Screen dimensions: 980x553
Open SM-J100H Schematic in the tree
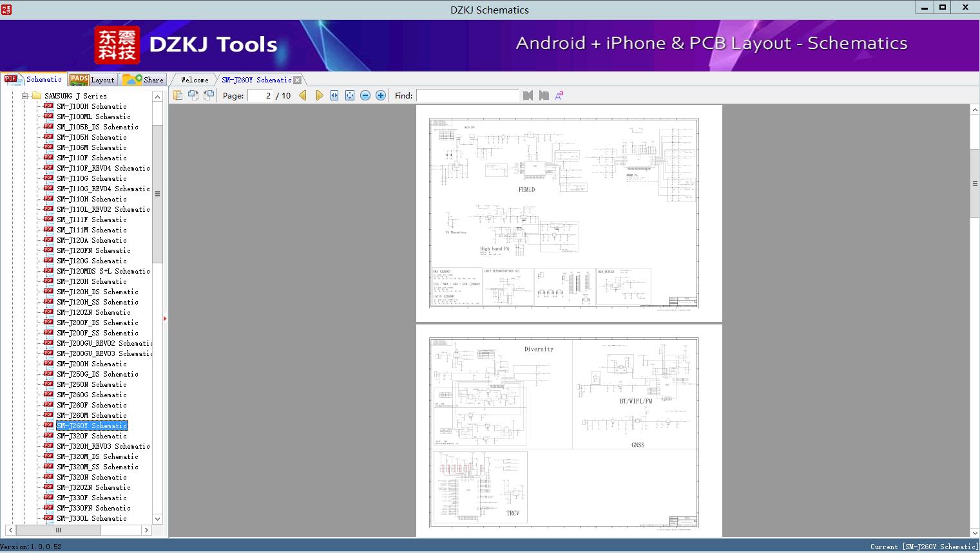click(x=91, y=106)
